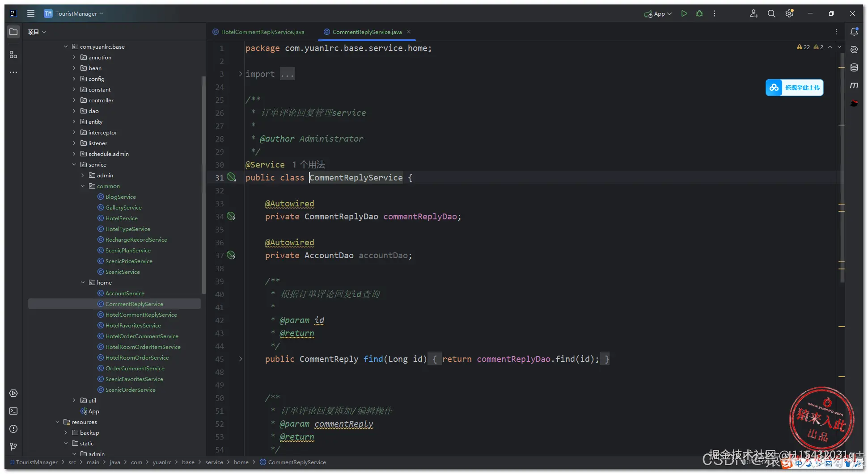Show more tool windows ellipsis in left sidebar
The height and width of the screenshot is (474, 868).
pos(13,72)
